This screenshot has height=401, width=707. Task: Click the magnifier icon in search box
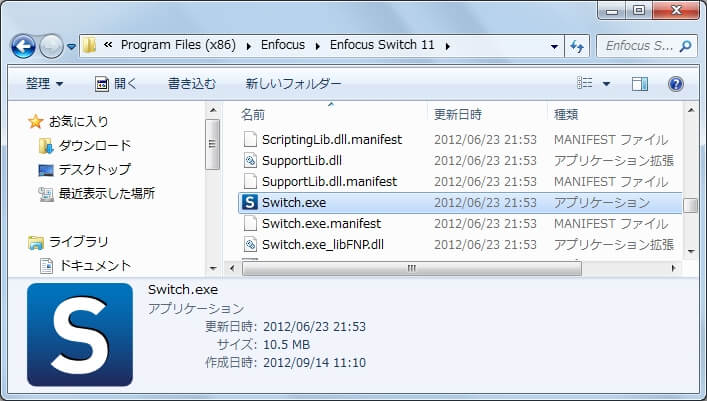[x=685, y=46]
